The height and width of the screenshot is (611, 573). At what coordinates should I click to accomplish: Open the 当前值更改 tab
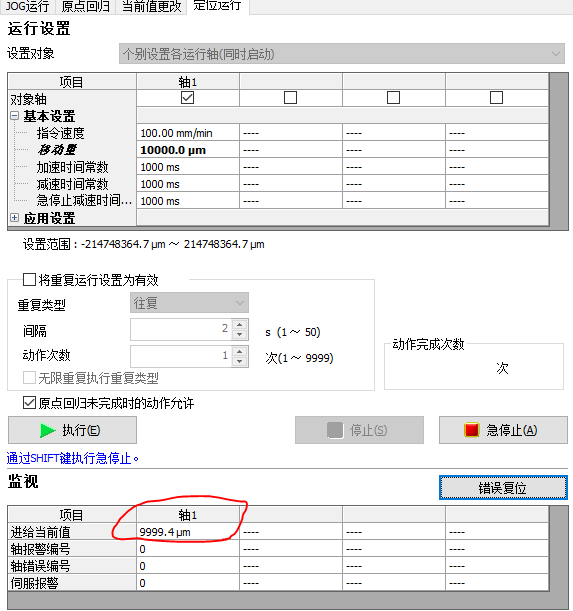(x=151, y=6)
